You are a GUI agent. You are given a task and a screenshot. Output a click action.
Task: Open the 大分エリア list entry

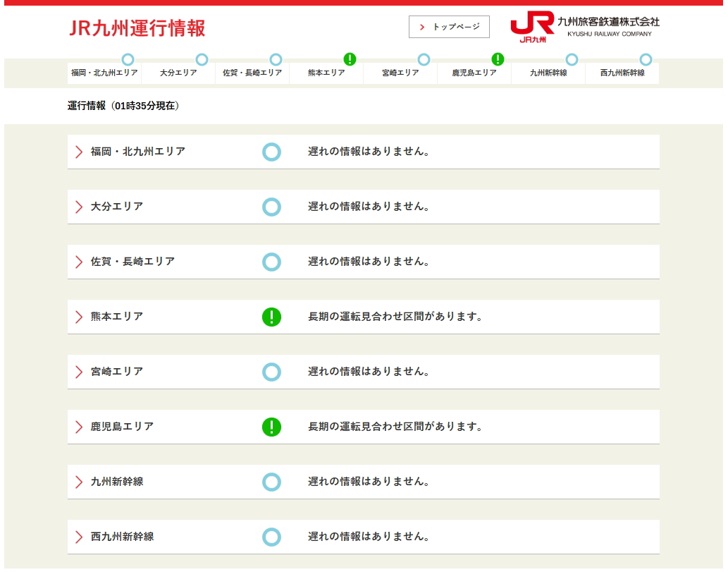[364, 207]
